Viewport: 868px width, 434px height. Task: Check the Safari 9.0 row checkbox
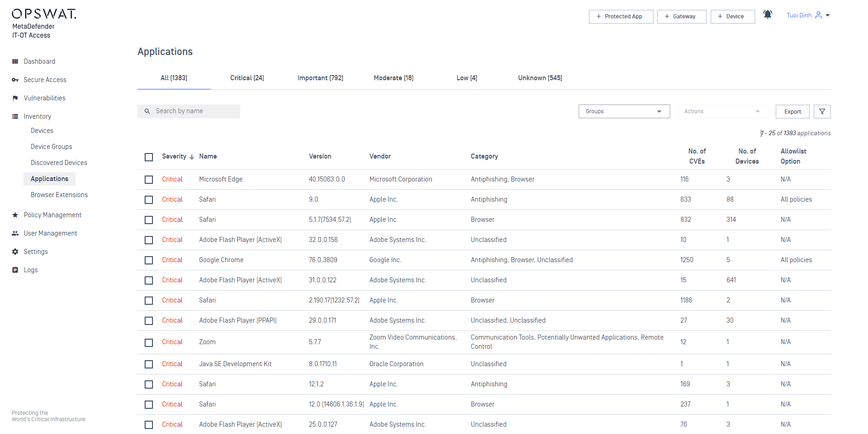coord(149,200)
